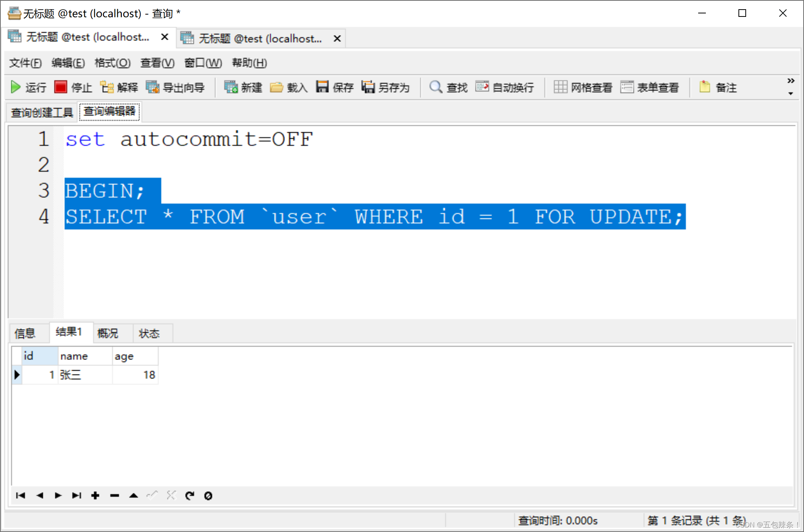This screenshot has height=532, width=804.
Task: Open Find (查找) in the editor
Action: [x=448, y=87]
